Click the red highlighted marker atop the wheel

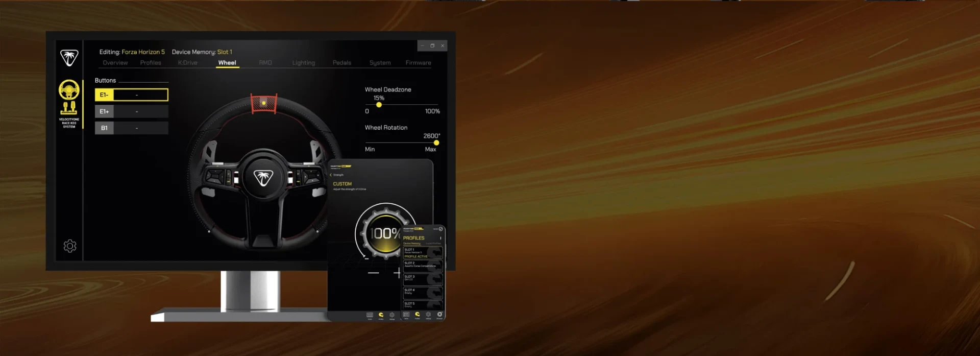263,103
